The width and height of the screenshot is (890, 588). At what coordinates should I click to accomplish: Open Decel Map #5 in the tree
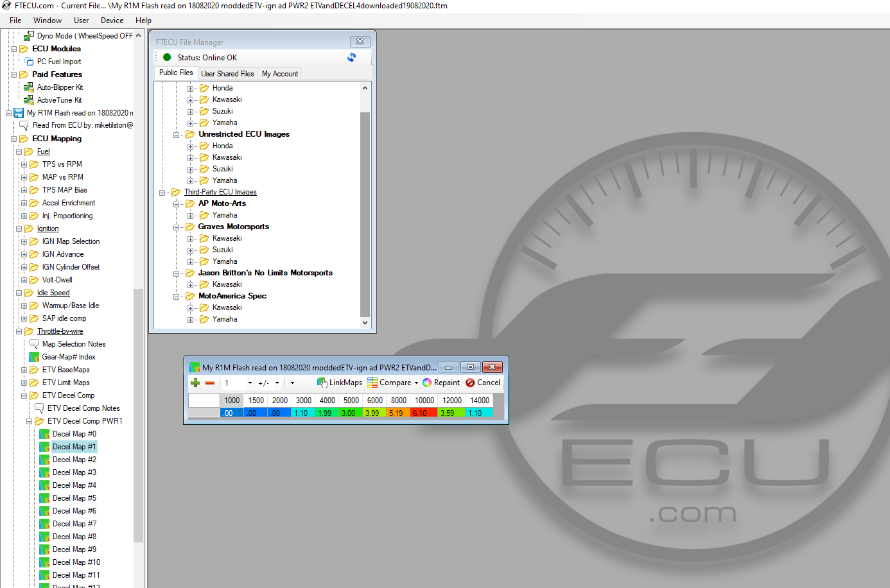(74, 498)
